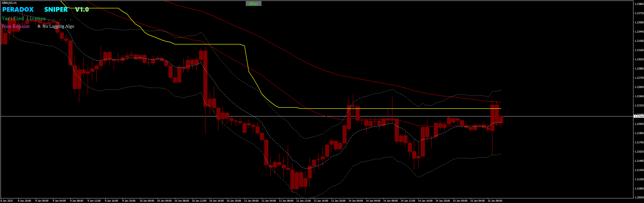Click the 13 Jan 20:00 time label

(x=338, y=201)
